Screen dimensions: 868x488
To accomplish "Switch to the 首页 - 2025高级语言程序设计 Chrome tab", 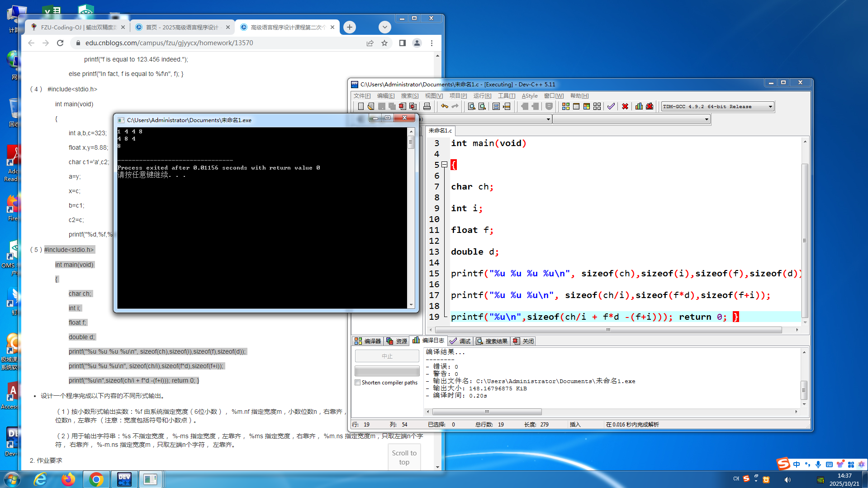I will pyautogui.click(x=182, y=27).
